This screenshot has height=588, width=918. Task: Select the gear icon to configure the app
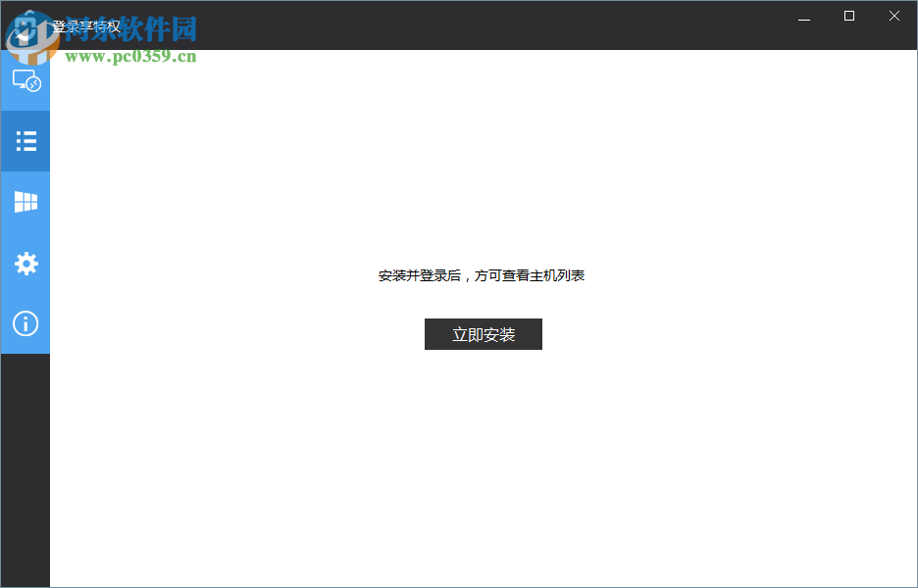coord(25,263)
